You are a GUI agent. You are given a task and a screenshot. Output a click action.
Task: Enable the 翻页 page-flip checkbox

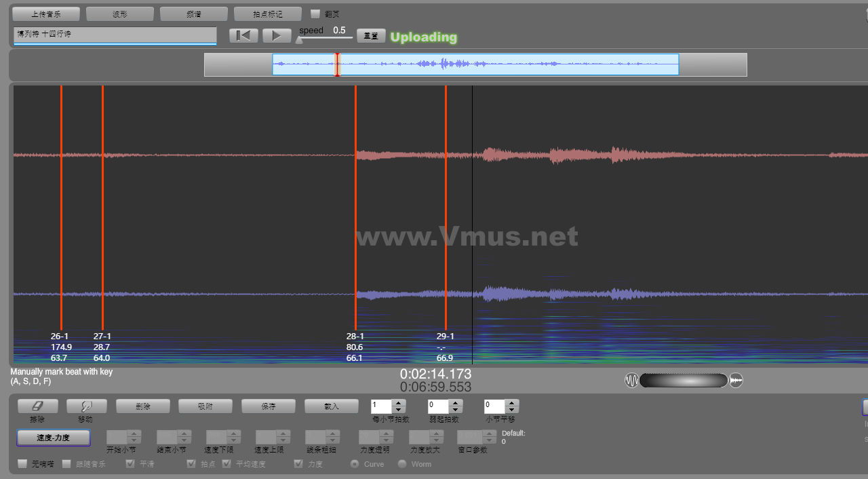point(315,14)
